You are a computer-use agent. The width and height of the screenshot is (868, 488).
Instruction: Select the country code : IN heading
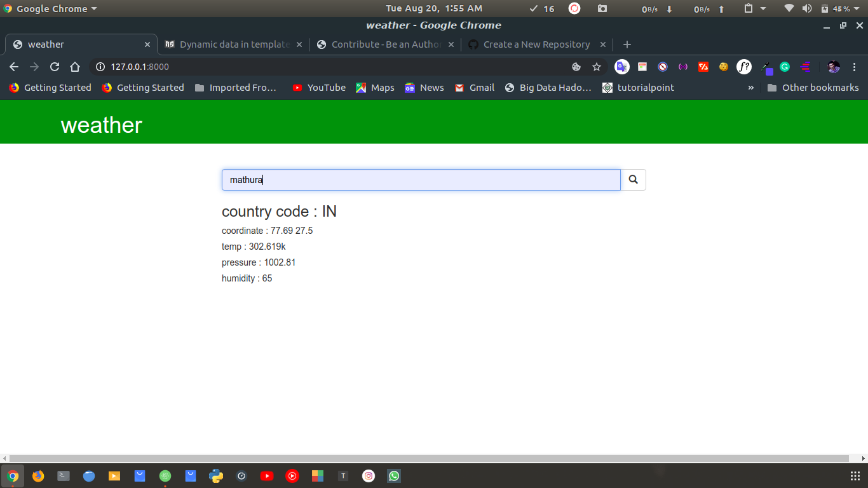(279, 212)
